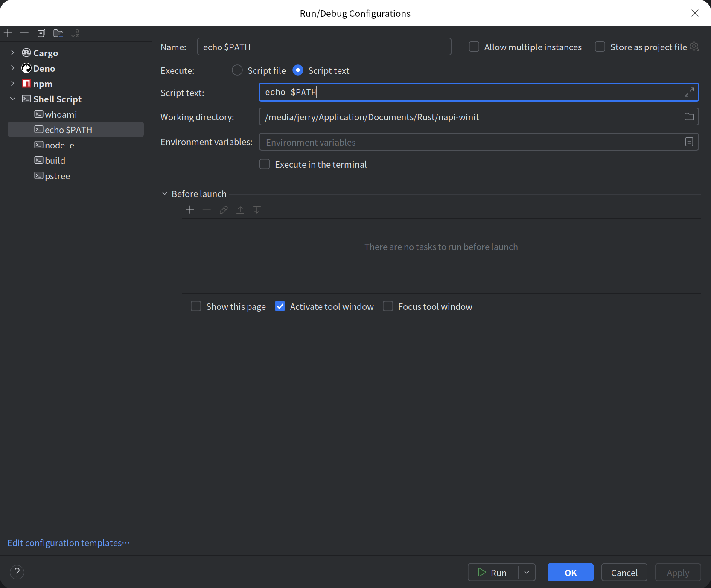711x588 pixels.
Task: Add a before launch task
Action: [x=190, y=210]
